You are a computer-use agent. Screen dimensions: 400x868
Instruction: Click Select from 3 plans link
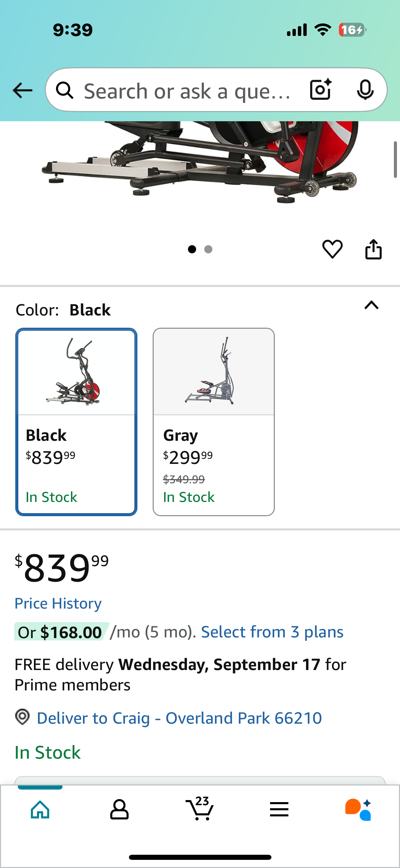pyautogui.click(x=272, y=632)
